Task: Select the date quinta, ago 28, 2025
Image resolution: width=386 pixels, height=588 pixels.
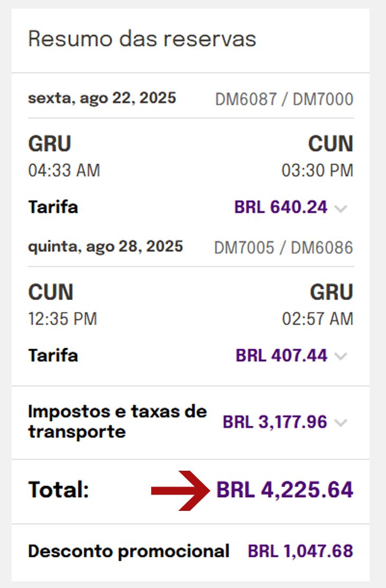Action: [106, 247]
